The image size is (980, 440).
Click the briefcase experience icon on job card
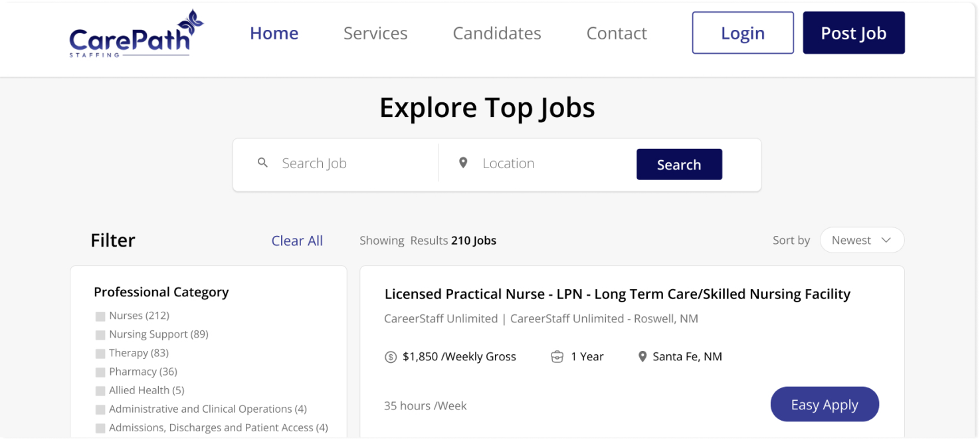(557, 357)
